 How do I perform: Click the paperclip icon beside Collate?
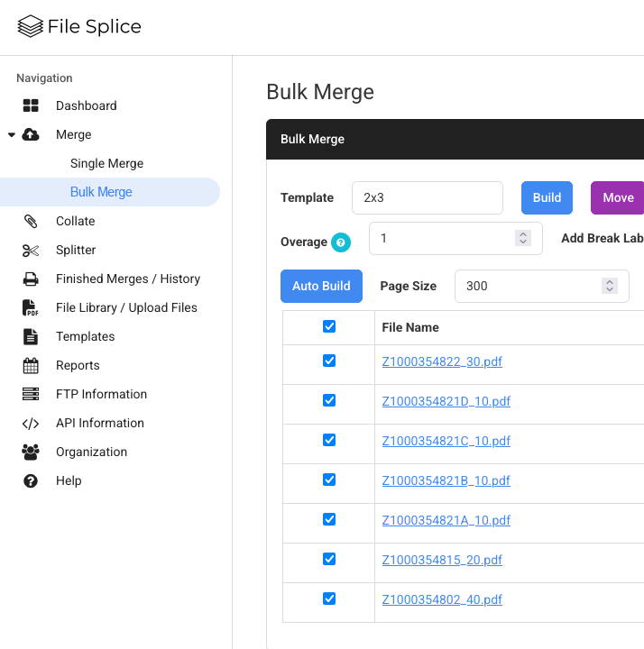[x=31, y=221]
